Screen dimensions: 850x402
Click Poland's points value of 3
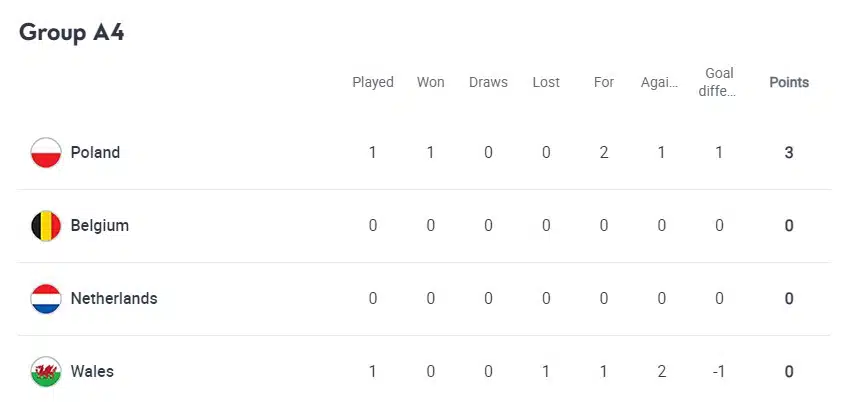789,153
